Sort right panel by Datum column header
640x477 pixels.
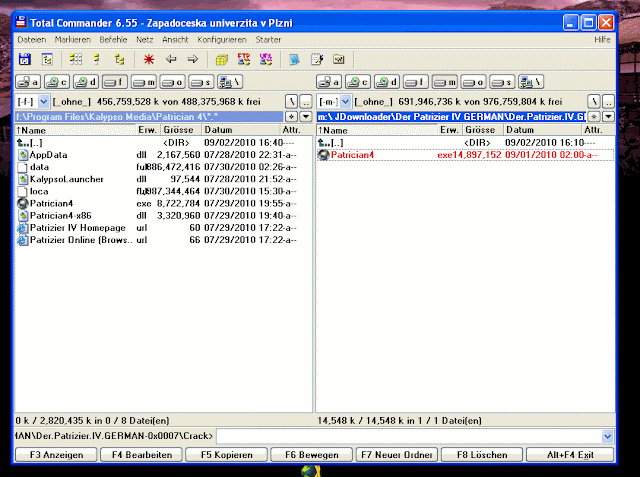click(x=542, y=130)
